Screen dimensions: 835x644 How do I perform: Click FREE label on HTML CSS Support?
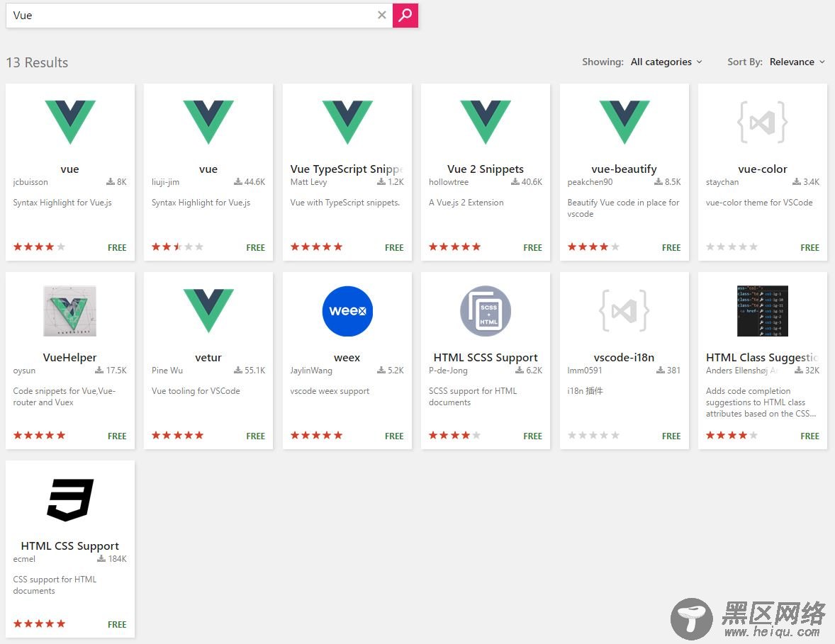click(x=117, y=624)
